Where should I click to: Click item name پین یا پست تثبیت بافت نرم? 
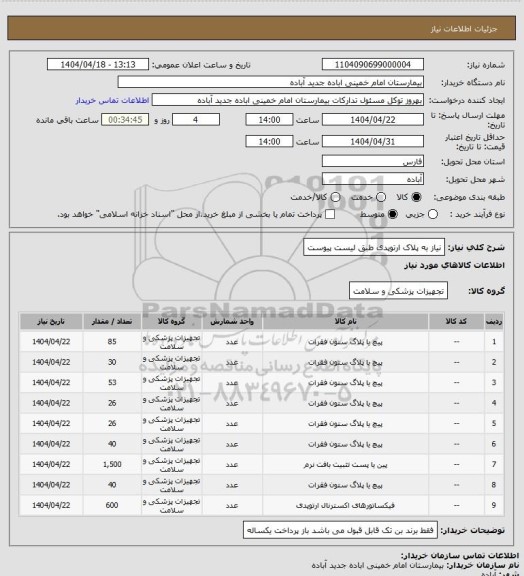345,465
